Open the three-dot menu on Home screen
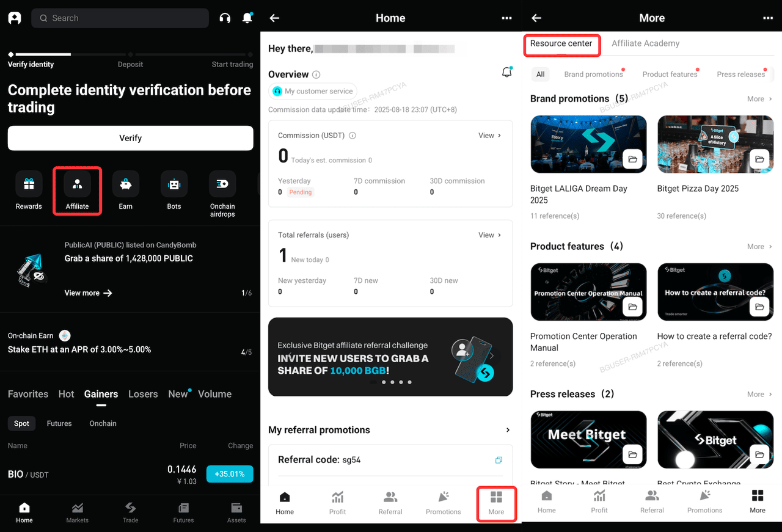782x532 pixels. pos(506,18)
